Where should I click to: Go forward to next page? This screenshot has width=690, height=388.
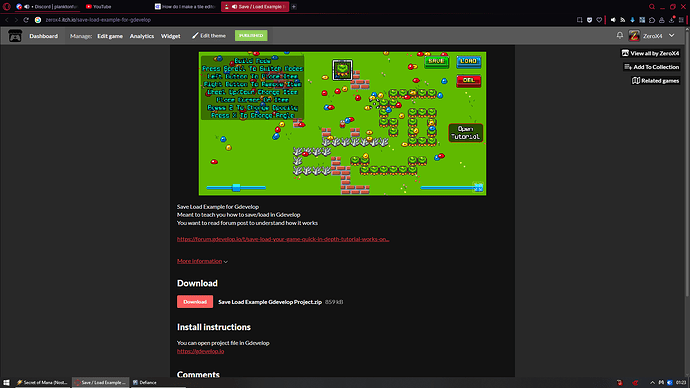coord(16,20)
